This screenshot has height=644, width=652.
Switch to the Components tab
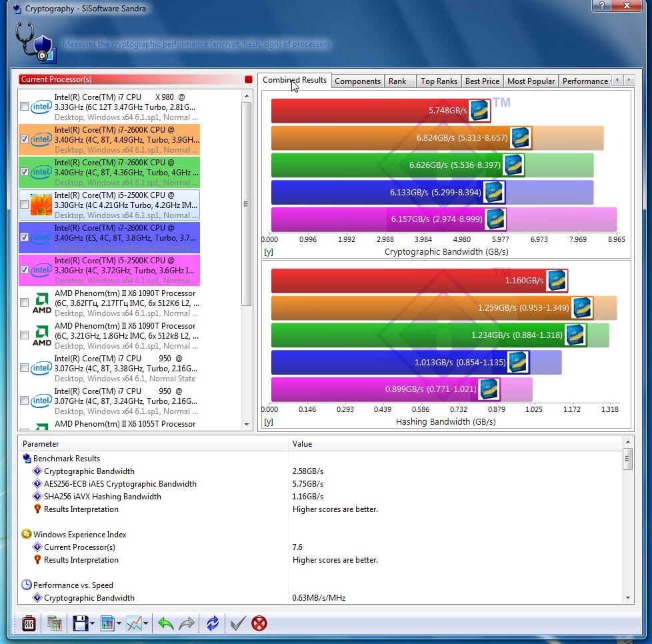click(357, 81)
